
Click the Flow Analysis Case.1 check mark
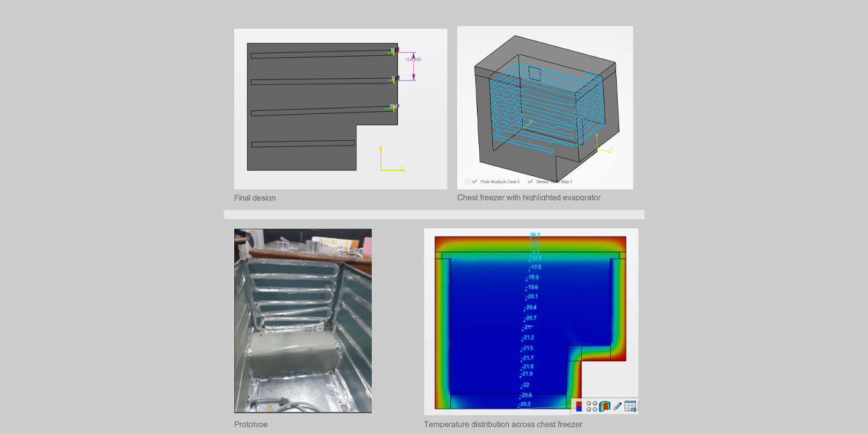[475, 181]
